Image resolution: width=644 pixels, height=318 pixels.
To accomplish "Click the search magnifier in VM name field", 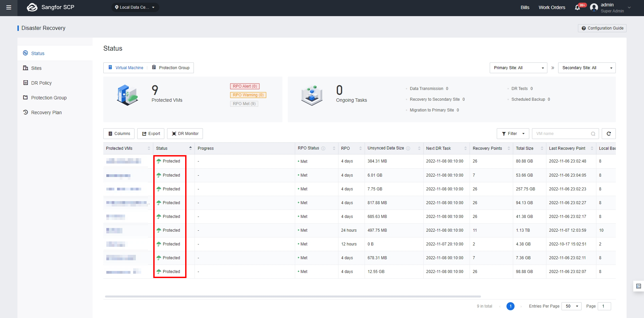I will pyautogui.click(x=593, y=134).
